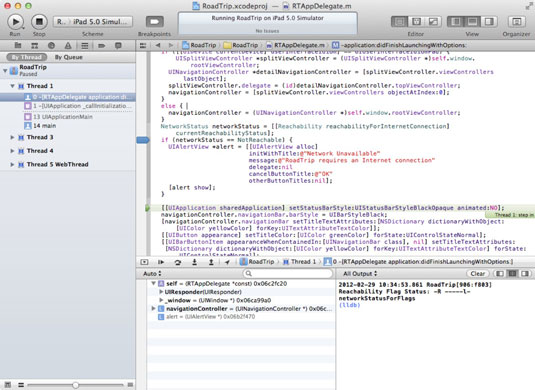Show only the variables view

tap(500, 274)
